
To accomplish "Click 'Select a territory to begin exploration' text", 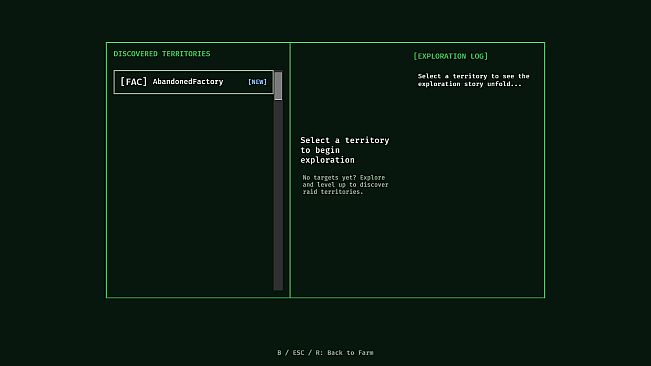I will pyautogui.click(x=345, y=150).
